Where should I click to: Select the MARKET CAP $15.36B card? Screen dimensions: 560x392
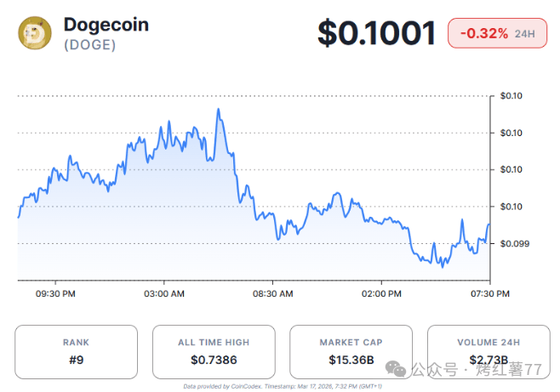[x=351, y=351]
